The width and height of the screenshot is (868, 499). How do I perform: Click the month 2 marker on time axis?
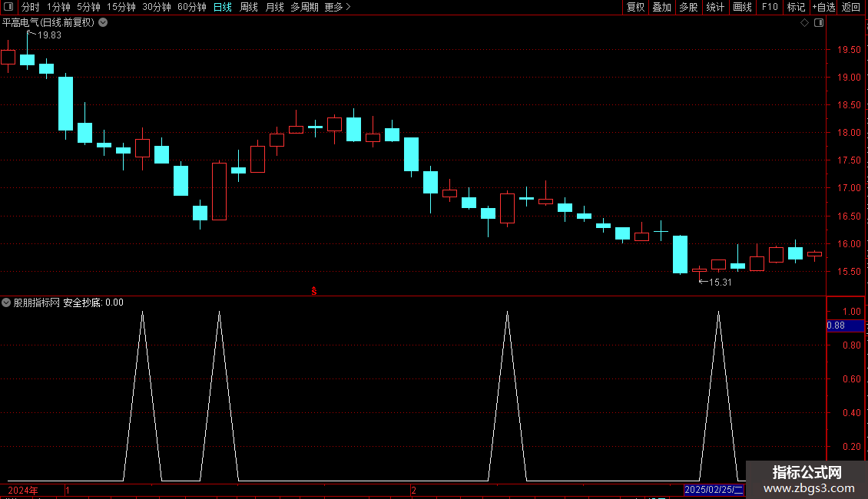click(x=413, y=491)
